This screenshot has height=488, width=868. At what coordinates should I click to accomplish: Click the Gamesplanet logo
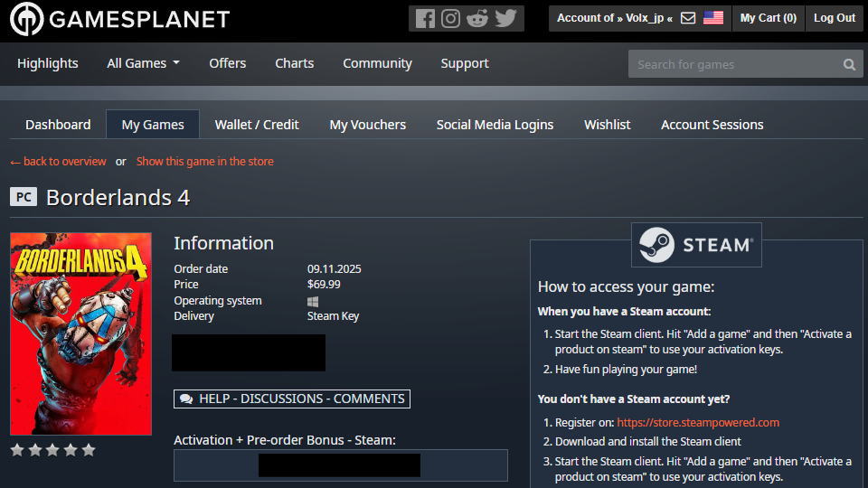click(x=119, y=19)
